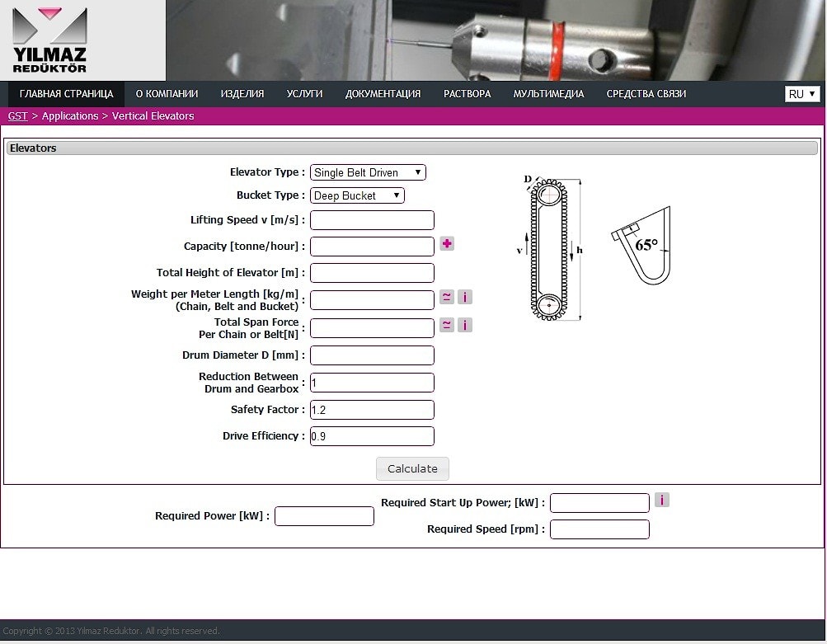Open the Elevator Type dropdown

tap(368, 172)
